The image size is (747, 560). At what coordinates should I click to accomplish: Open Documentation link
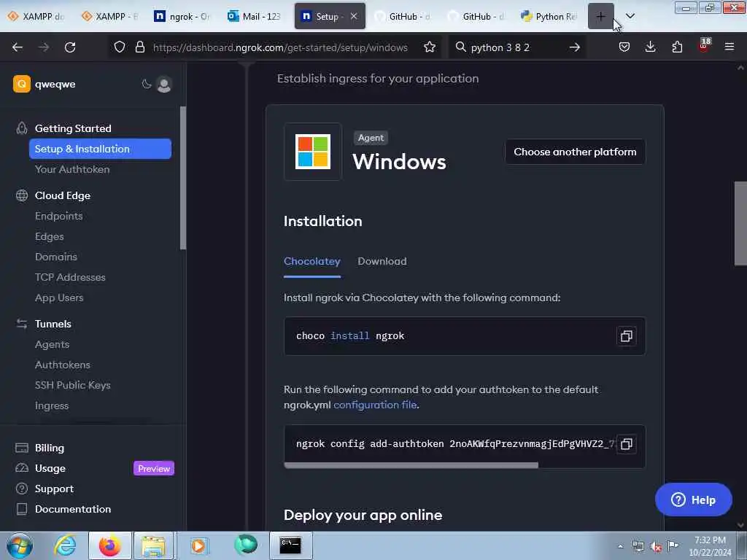pyautogui.click(x=72, y=509)
